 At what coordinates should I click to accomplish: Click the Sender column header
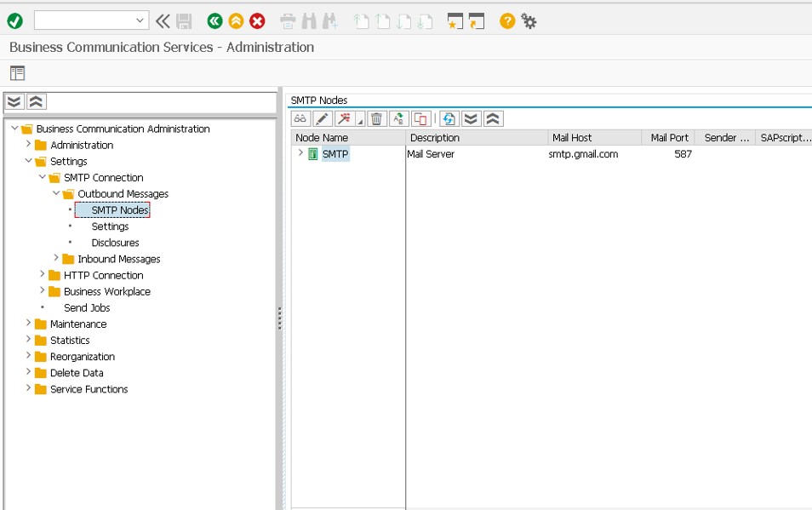click(725, 138)
